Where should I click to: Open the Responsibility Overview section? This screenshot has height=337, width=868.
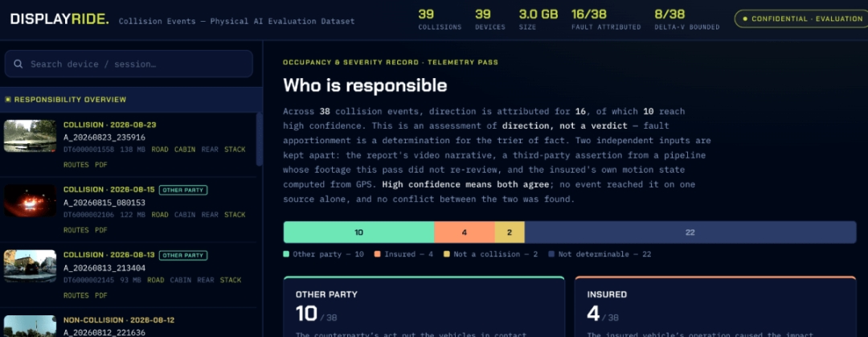[x=131, y=100]
